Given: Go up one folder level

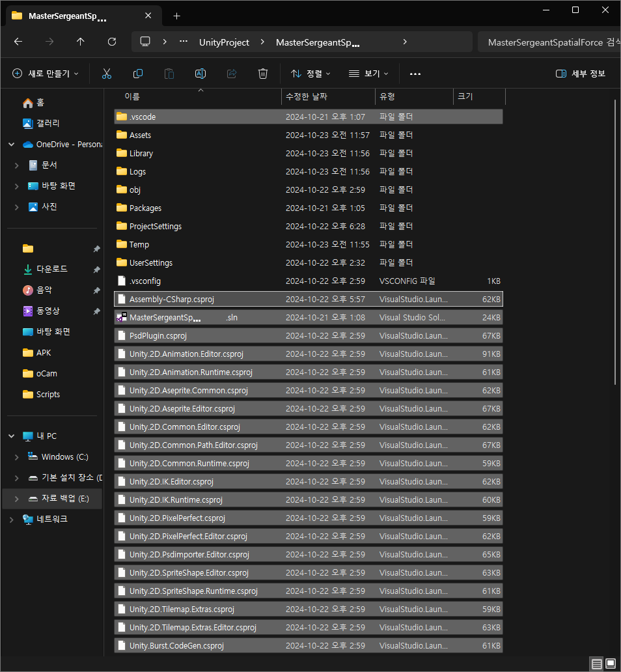Looking at the screenshot, I should point(81,42).
